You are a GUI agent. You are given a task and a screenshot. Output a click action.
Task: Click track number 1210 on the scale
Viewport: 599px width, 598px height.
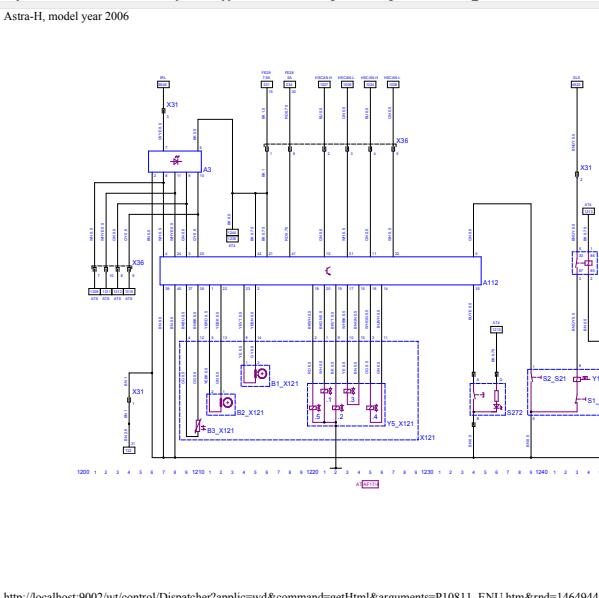(x=198, y=472)
